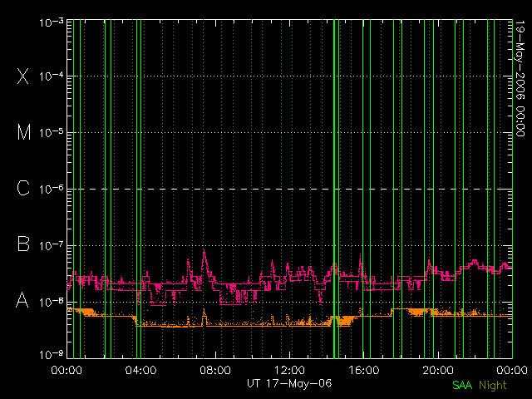This screenshot has width=532, height=399.
Task: Click the 12:00 time axis label
Action: [290, 370]
